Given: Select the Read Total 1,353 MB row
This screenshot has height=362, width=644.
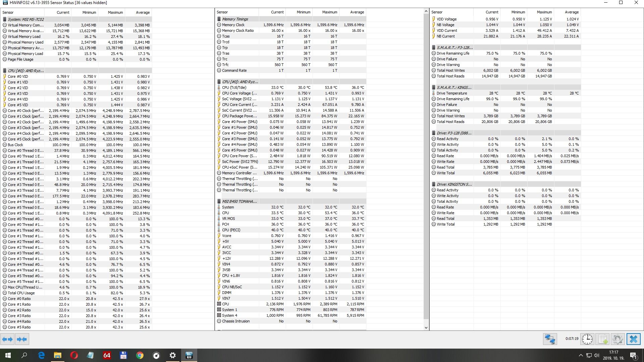Looking at the screenshot, I should click(x=505, y=219).
